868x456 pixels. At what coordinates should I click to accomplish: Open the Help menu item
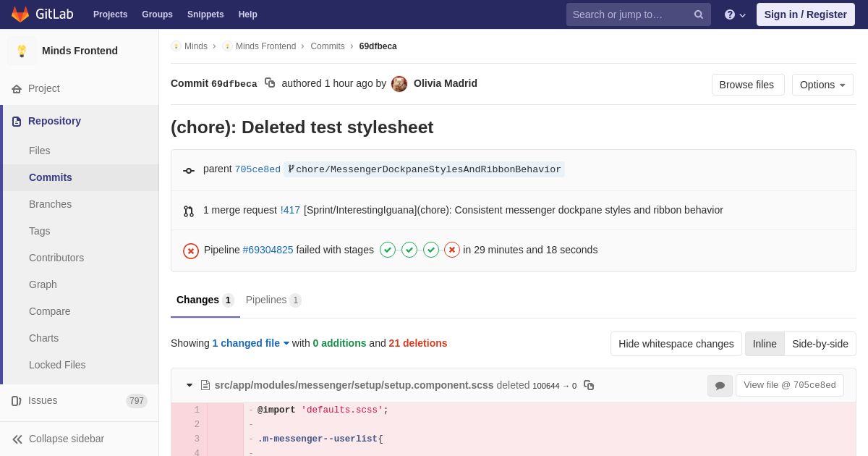pyautogui.click(x=248, y=14)
